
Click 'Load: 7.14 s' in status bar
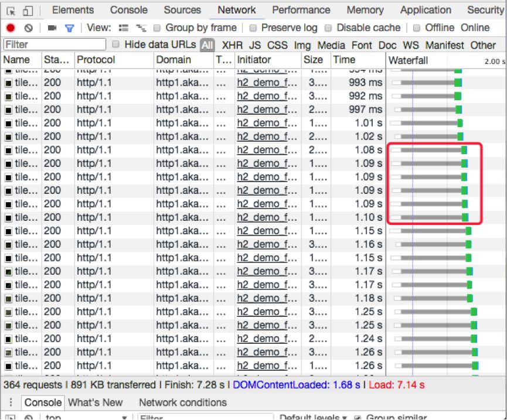point(396,385)
